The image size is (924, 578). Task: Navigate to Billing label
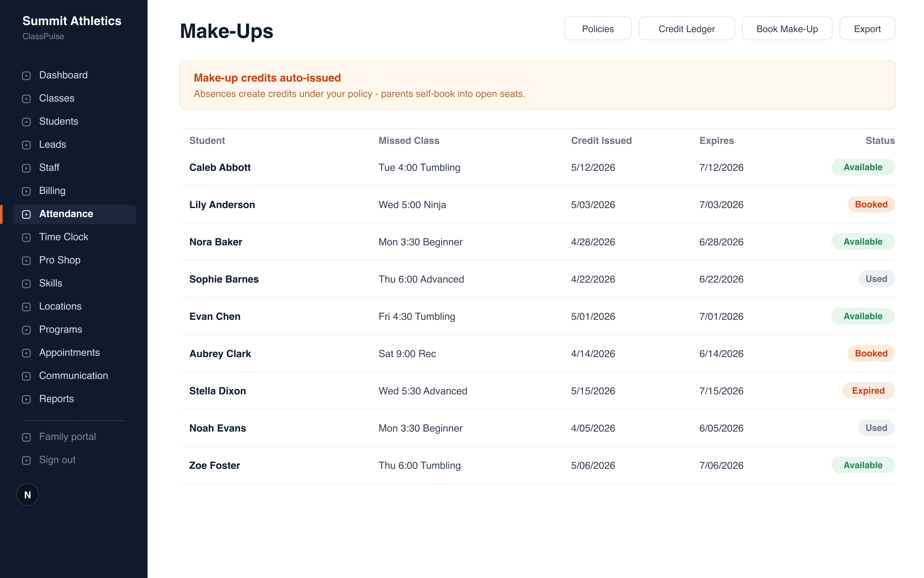(52, 191)
